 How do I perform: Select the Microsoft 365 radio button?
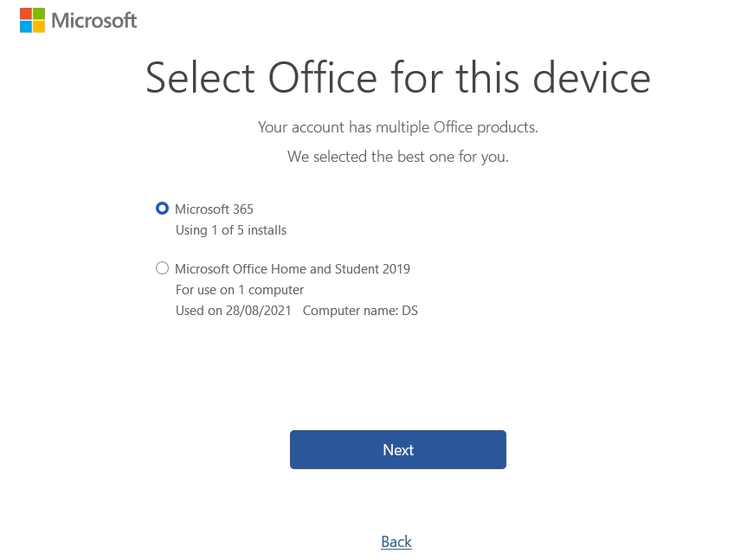pyautogui.click(x=163, y=209)
